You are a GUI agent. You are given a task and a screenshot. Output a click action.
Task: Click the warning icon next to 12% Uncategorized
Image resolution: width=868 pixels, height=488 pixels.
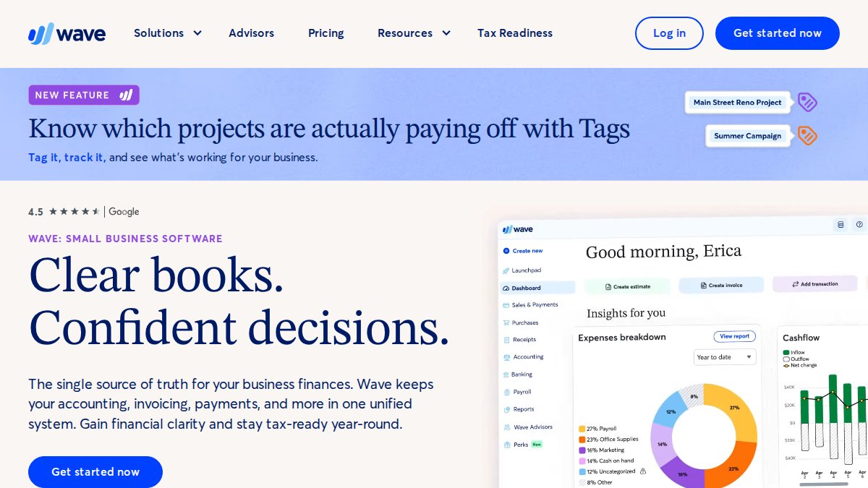[643, 471]
